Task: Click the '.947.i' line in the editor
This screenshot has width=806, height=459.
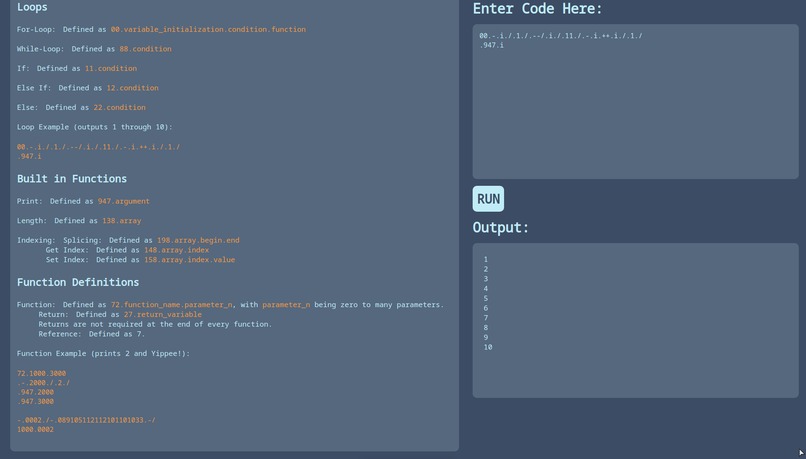Action: tap(491, 45)
